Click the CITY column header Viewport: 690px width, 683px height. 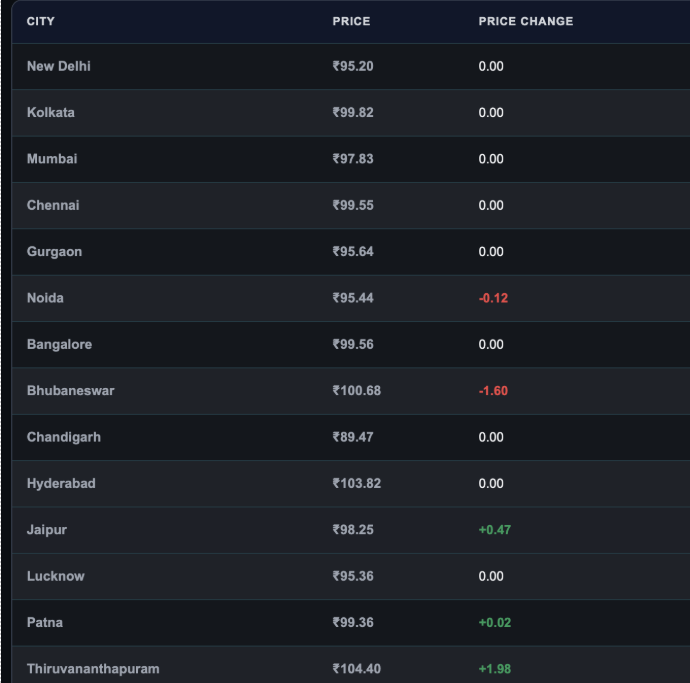pyautogui.click(x=40, y=21)
